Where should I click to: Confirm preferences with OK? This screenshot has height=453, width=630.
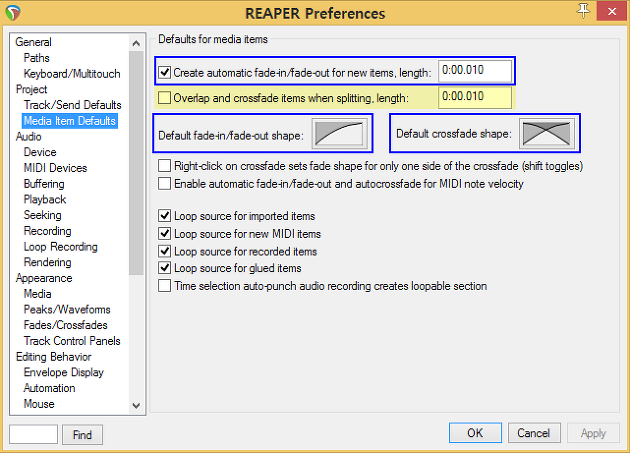click(475, 433)
